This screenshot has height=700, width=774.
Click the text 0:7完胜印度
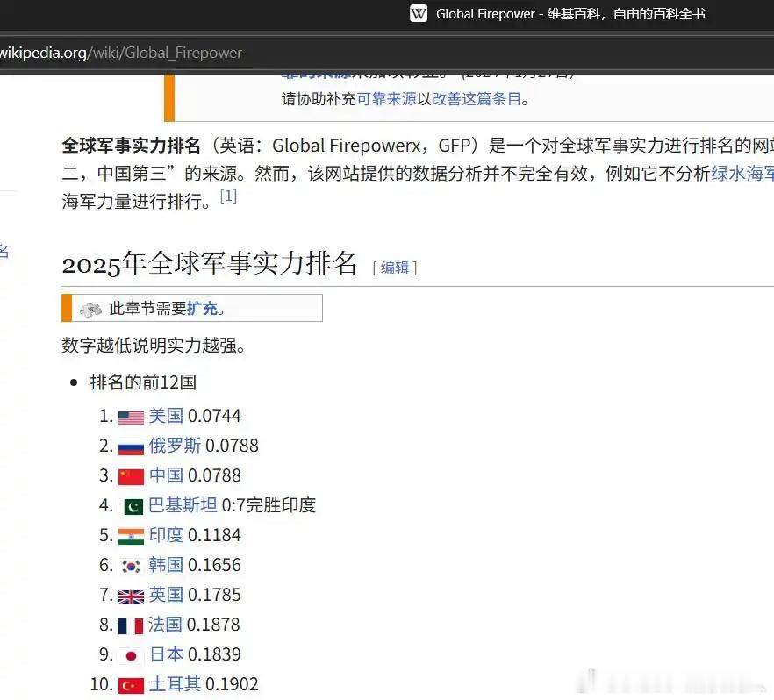click(x=269, y=504)
